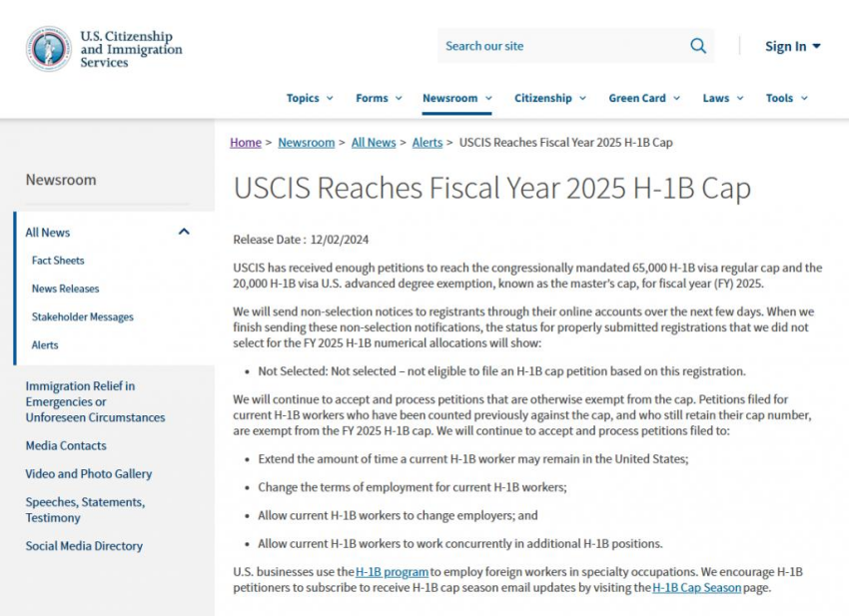Click the Newsroom menu chevron
The image size is (850, 616).
[488, 98]
